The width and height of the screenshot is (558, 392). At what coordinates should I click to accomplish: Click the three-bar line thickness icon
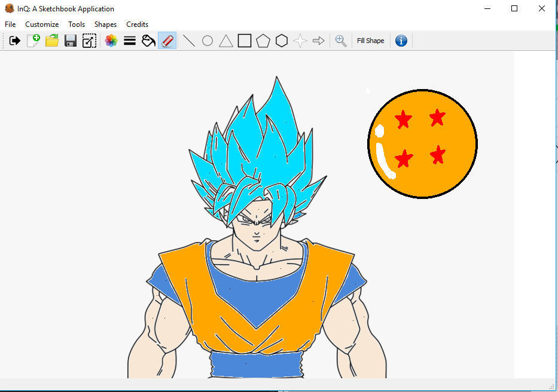(130, 41)
